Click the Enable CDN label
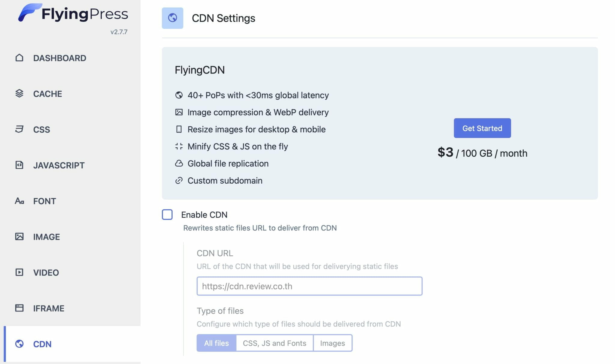 pyautogui.click(x=204, y=215)
